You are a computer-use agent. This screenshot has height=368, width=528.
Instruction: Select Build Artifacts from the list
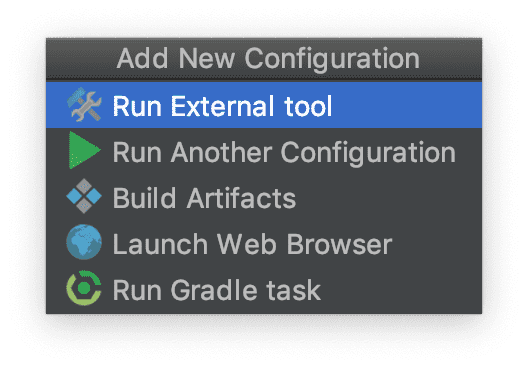[x=264, y=197]
